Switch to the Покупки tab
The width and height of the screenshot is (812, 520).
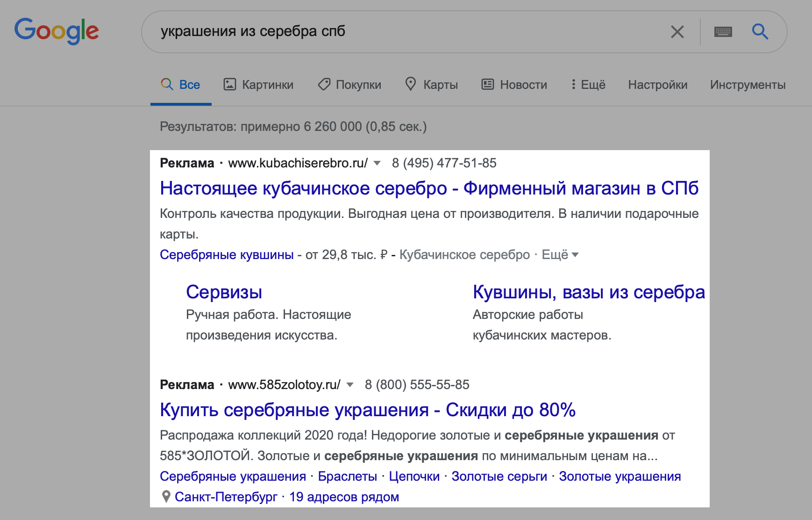(349, 85)
